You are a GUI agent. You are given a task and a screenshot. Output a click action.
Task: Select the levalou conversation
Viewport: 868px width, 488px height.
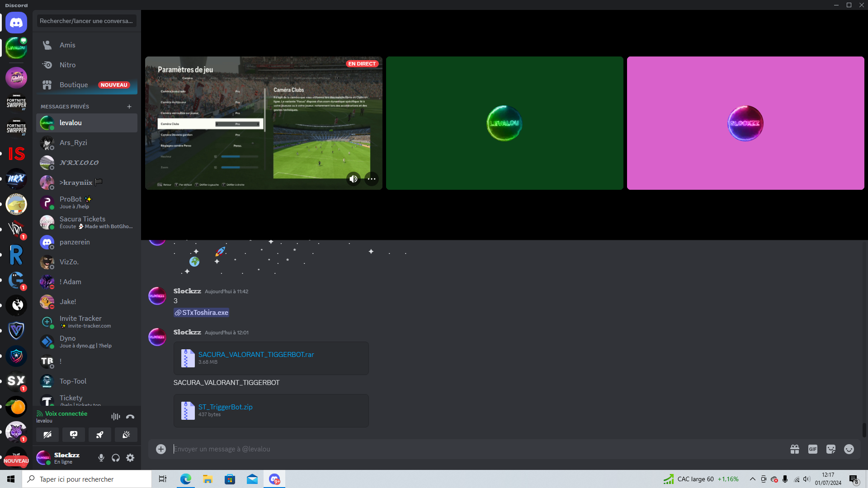87,123
